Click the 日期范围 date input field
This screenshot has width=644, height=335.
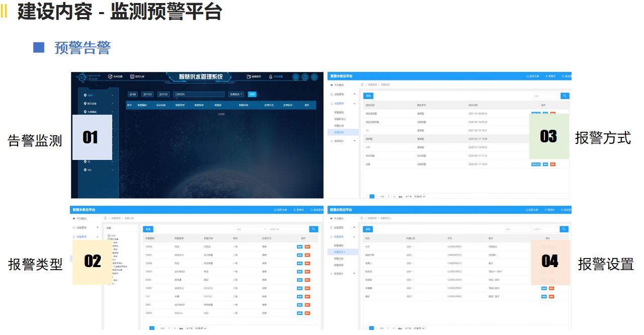[199, 94]
